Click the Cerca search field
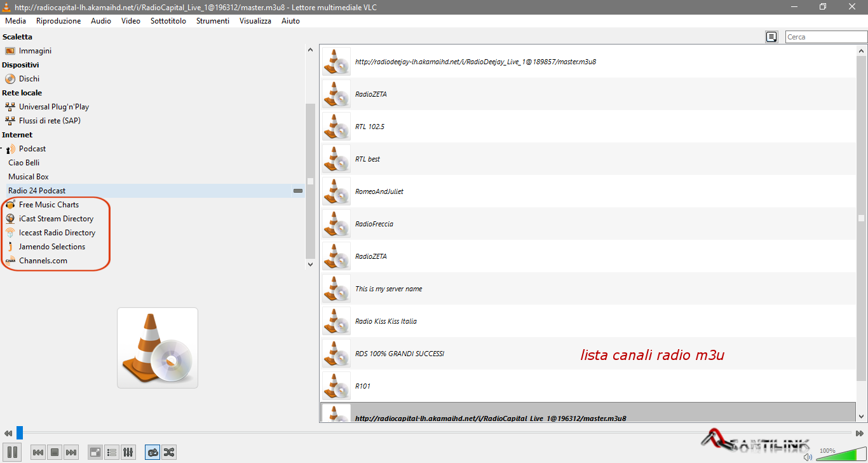The image size is (868, 463). [x=826, y=37]
